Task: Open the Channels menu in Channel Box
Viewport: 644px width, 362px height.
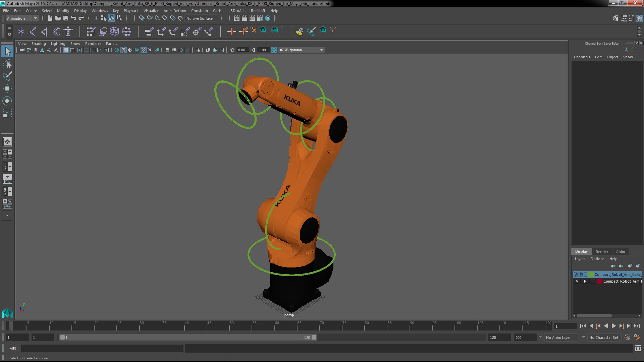Action: tap(582, 57)
